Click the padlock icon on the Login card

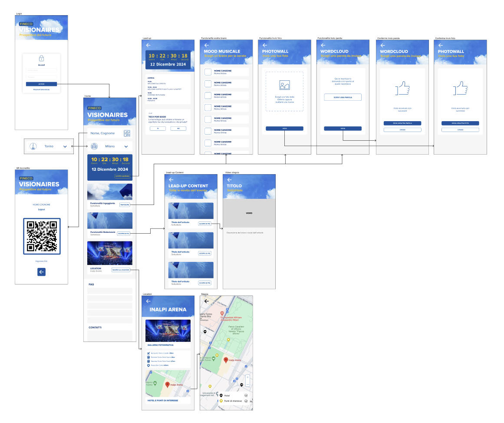coord(41,59)
